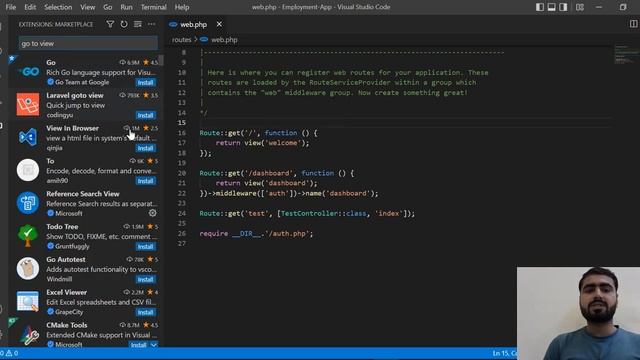The height and width of the screenshot is (360, 640).
Task: Install the To extension
Action: pos(145,181)
